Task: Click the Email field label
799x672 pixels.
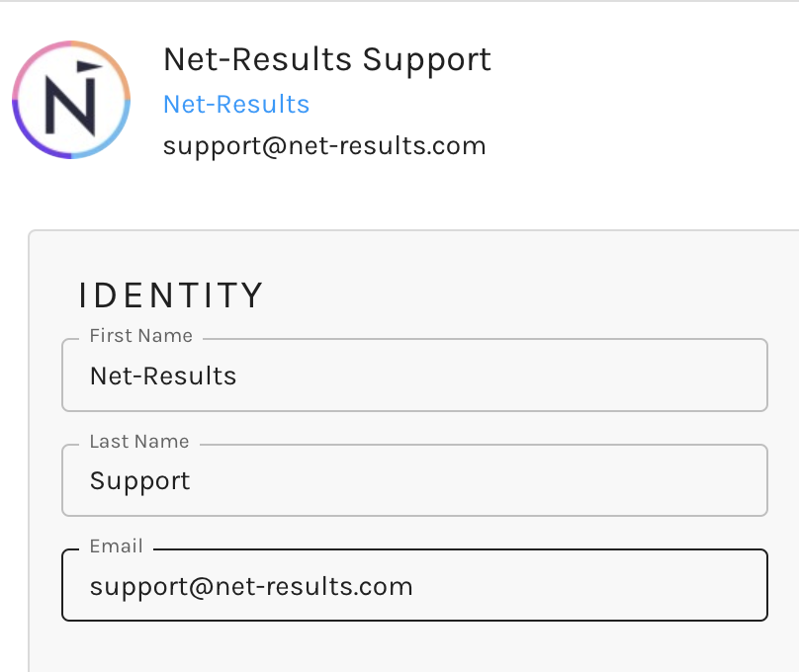Action: [116, 546]
